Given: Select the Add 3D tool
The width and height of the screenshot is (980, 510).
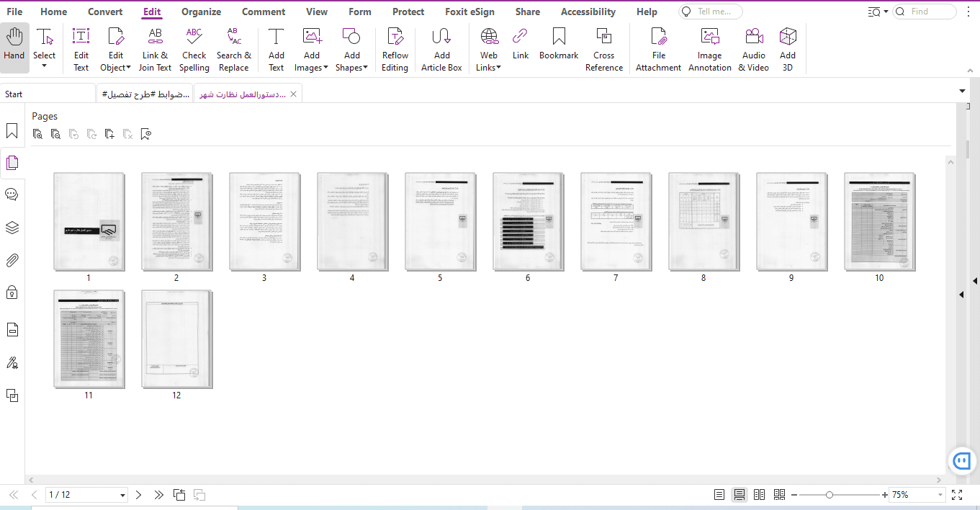Looking at the screenshot, I should (788, 49).
